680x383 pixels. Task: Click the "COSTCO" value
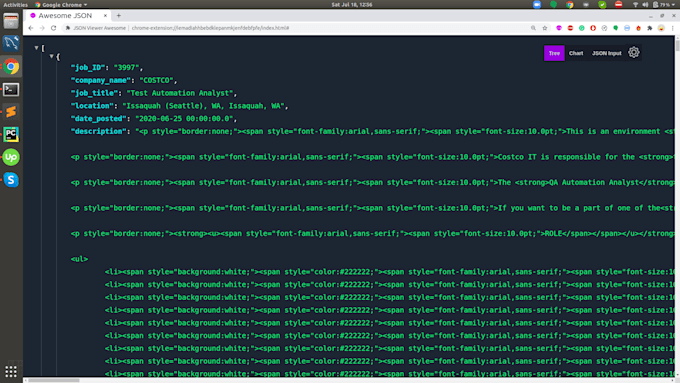coord(156,80)
